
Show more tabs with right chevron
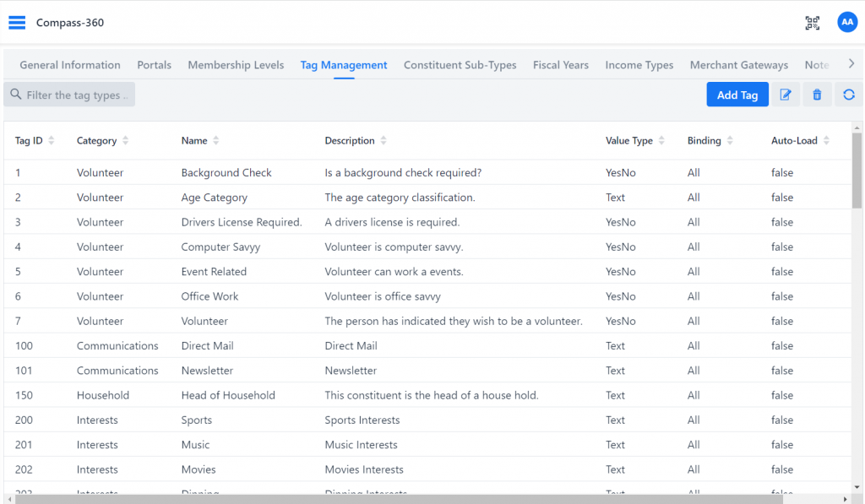pos(851,64)
